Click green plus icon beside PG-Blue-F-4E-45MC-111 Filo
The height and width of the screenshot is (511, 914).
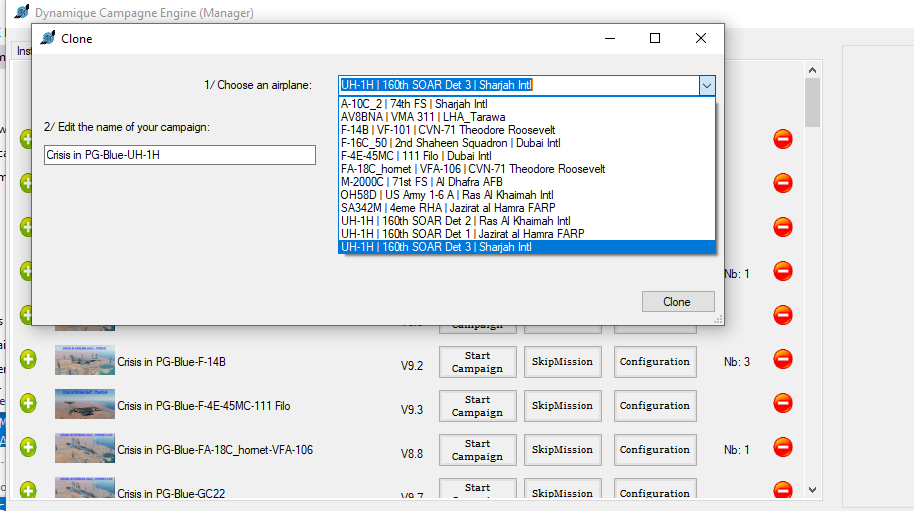tap(28, 404)
